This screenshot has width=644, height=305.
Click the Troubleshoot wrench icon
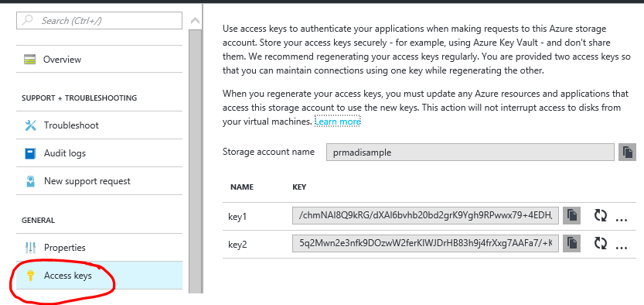click(x=30, y=125)
